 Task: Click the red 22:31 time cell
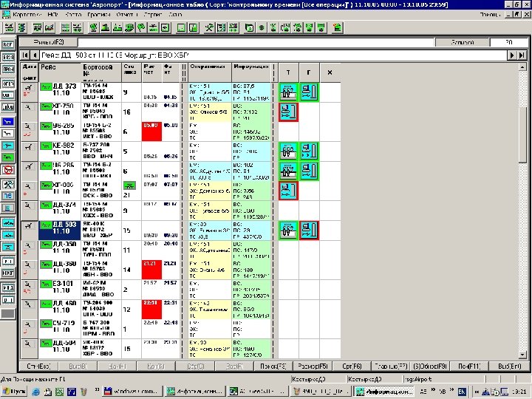click(151, 309)
